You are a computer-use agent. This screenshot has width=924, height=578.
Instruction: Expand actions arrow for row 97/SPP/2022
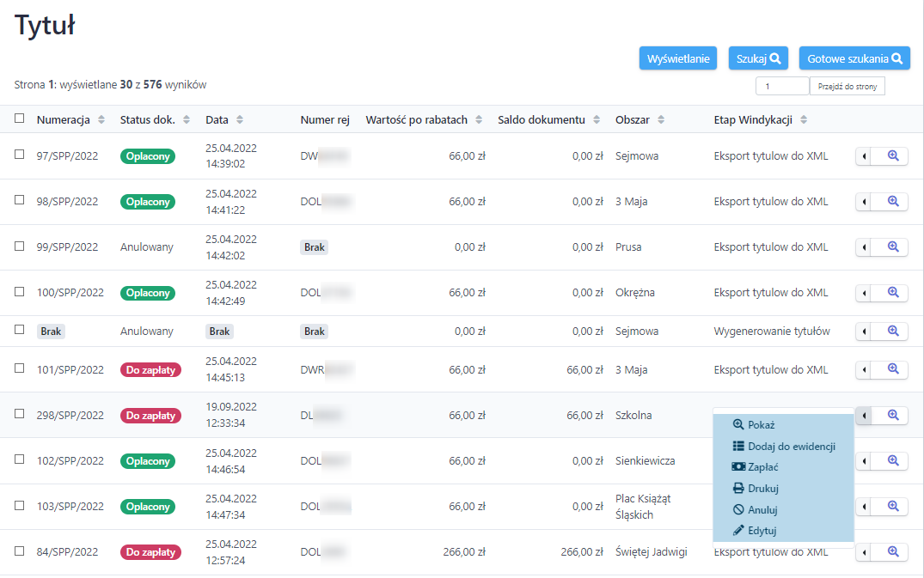864,156
